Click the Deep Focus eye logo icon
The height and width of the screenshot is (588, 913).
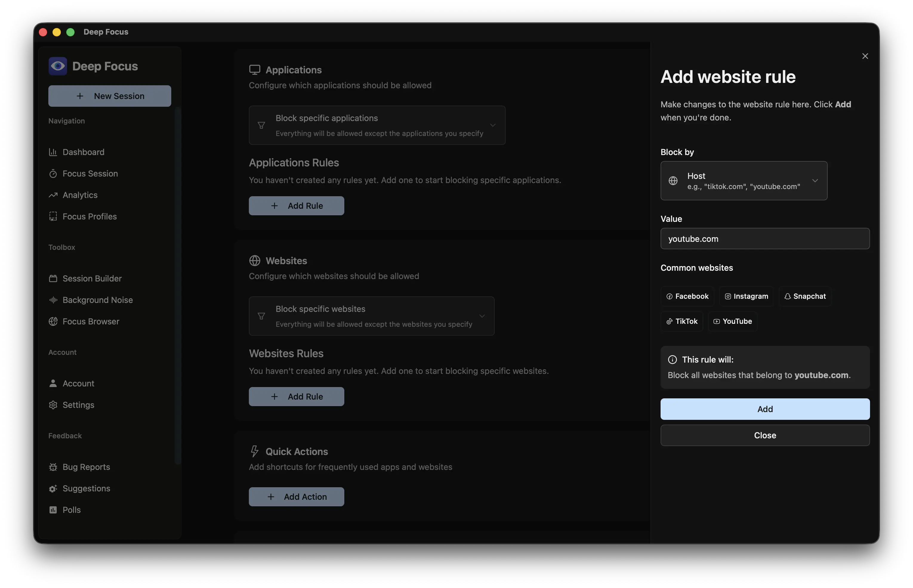(x=58, y=66)
